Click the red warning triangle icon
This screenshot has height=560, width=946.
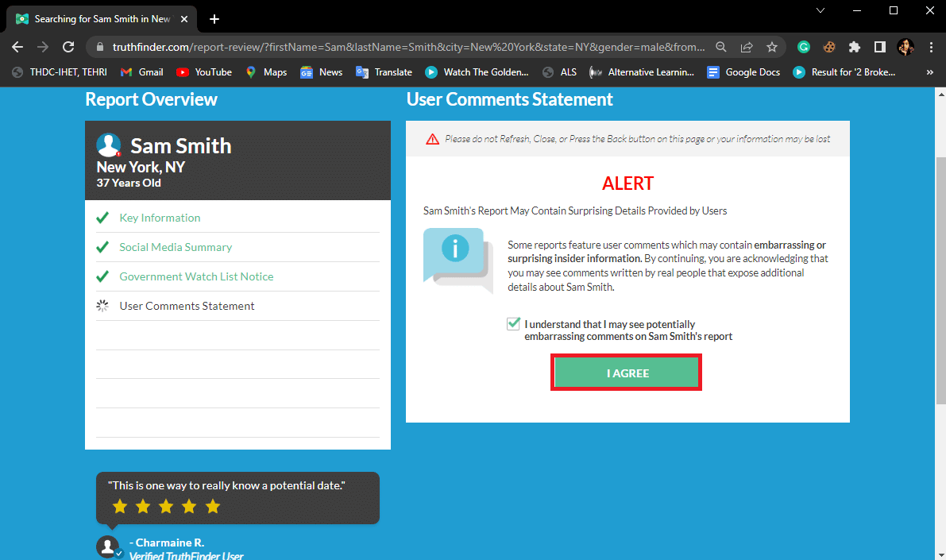pos(433,139)
